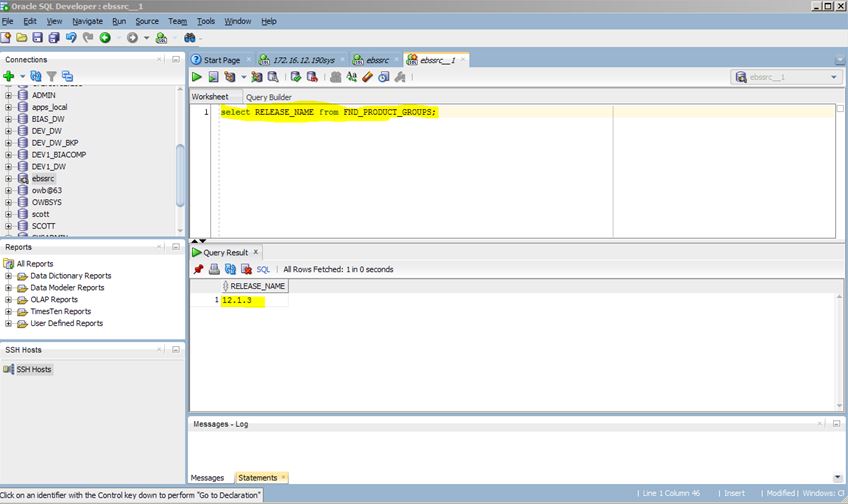Click the Undo toolbar icon

[x=71, y=37]
